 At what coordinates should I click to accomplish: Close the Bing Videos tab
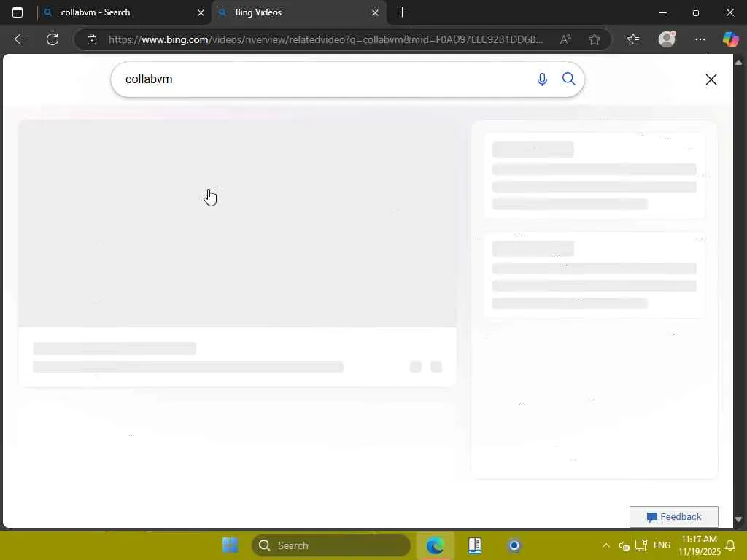(x=375, y=13)
